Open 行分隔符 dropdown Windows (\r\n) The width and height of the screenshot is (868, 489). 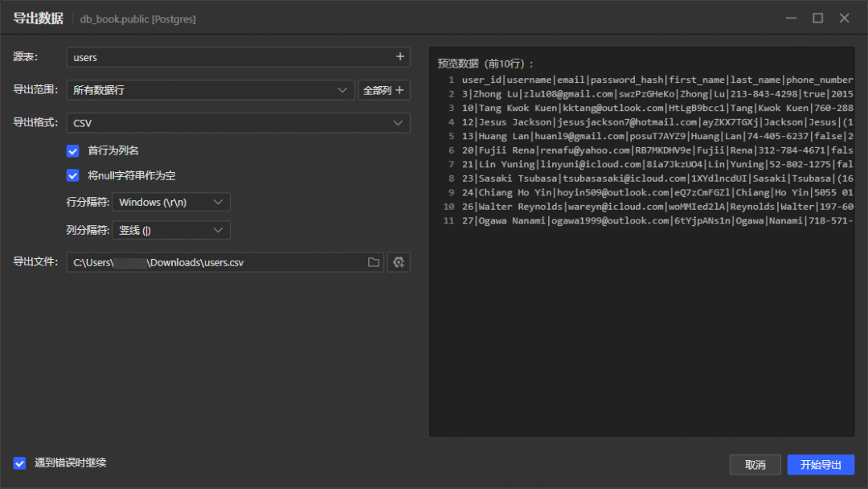coord(171,202)
